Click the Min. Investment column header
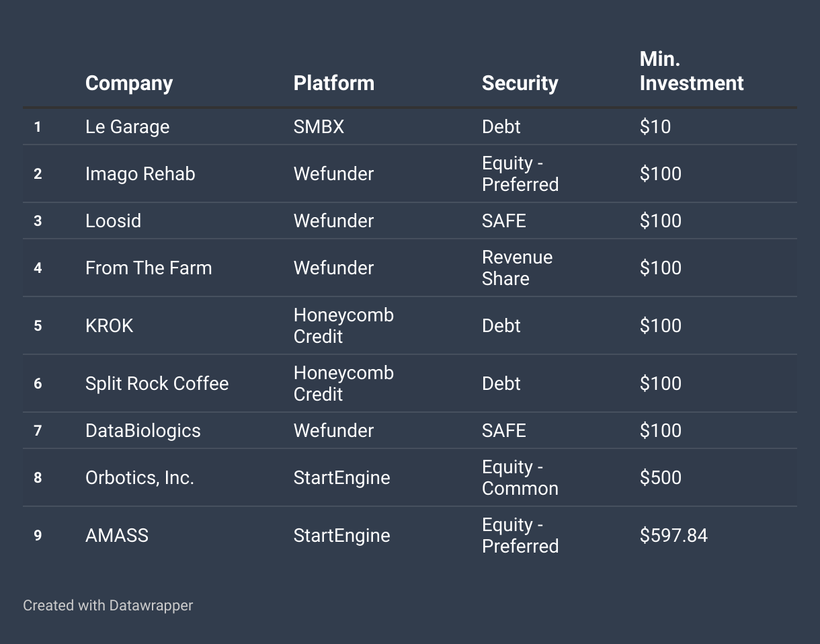Screen dimensions: 820x644 (691, 72)
